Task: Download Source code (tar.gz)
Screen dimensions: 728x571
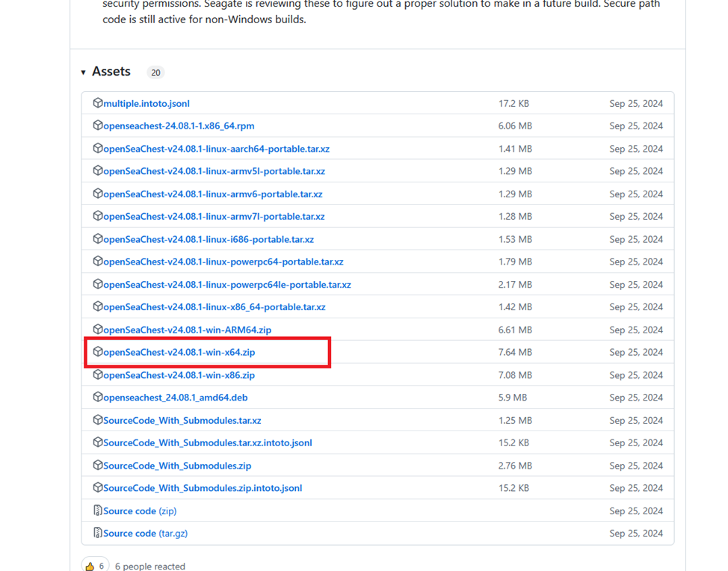Action: coord(145,534)
